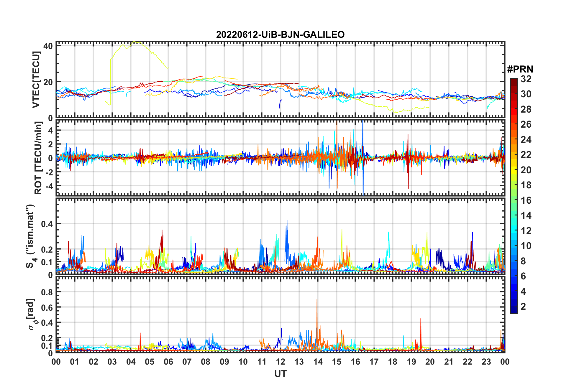Click the x-axis tick label 06

point(168,362)
